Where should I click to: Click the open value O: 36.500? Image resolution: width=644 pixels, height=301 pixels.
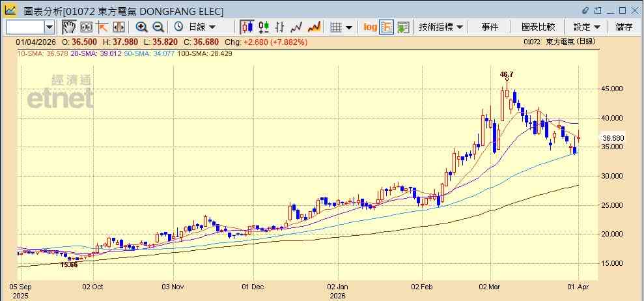[79, 42]
